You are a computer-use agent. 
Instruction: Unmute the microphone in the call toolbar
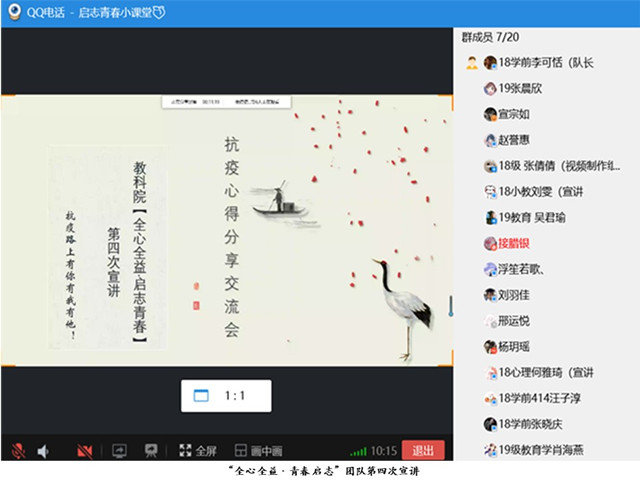pos(17,450)
